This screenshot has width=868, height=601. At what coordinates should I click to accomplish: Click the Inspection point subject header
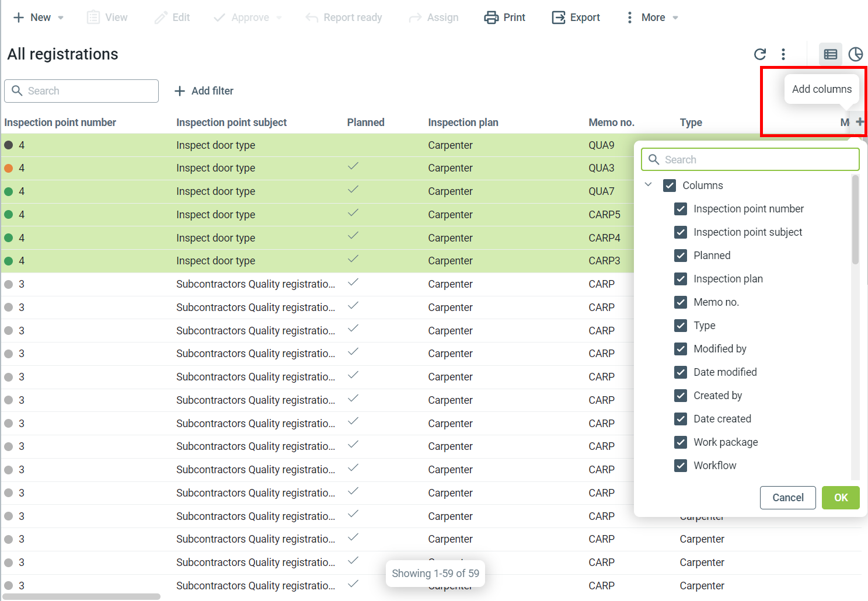(231, 123)
